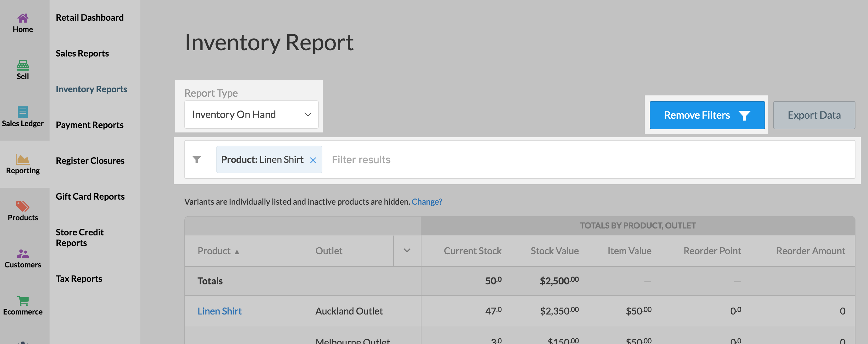This screenshot has width=868, height=344.
Task: Click the Export Data button
Action: 813,115
